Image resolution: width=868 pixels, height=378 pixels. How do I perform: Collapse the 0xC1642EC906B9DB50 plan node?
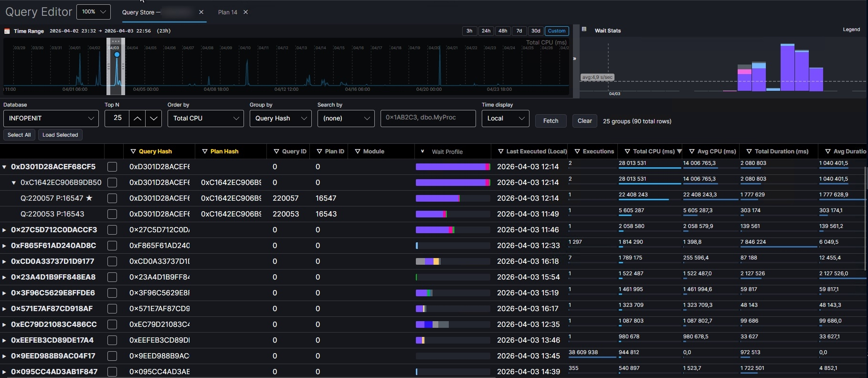click(14, 183)
